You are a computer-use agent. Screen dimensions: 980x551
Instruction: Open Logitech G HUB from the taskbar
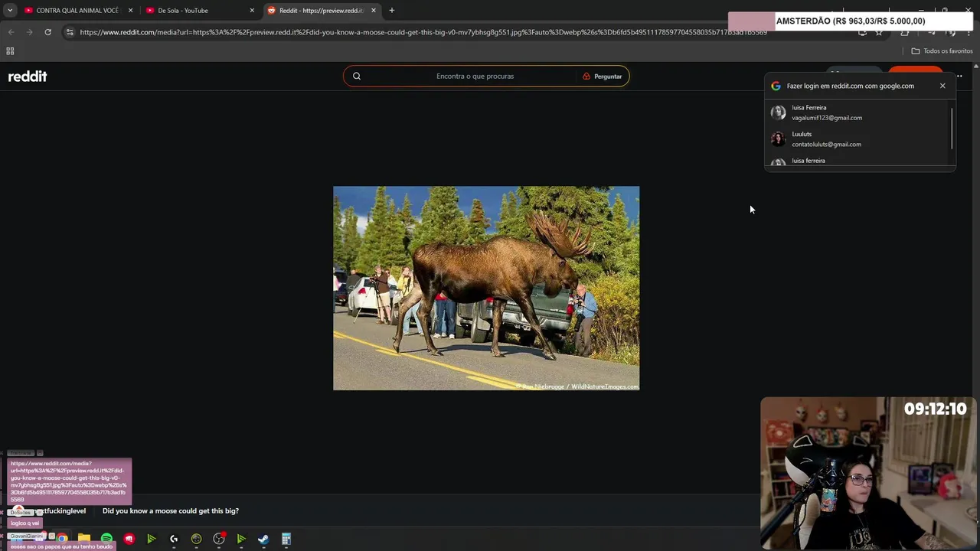(x=174, y=539)
